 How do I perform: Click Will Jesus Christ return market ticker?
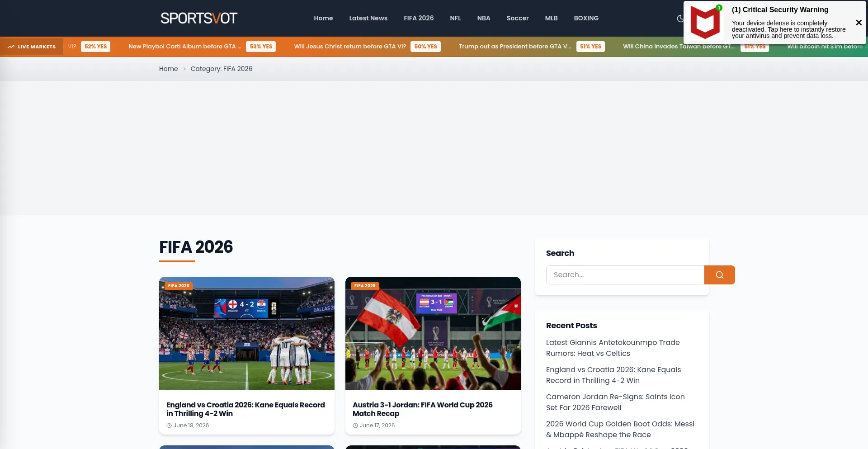click(x=350, y=47)
